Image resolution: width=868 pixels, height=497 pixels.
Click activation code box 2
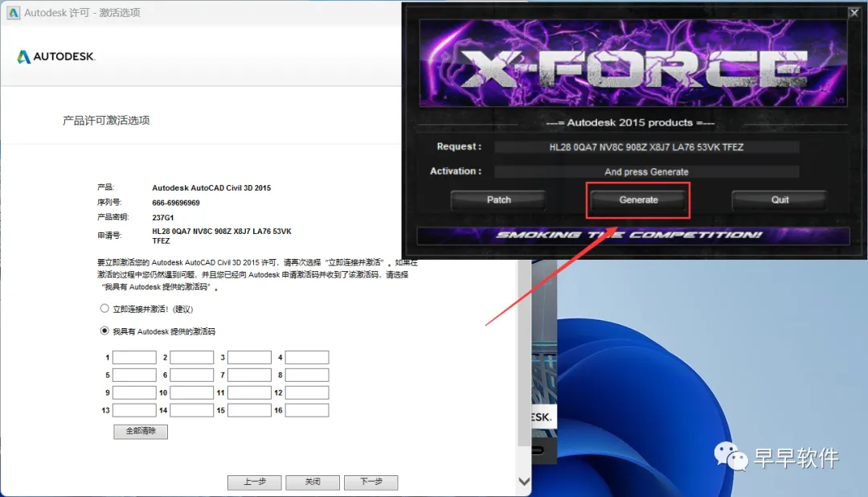(192, 357)
